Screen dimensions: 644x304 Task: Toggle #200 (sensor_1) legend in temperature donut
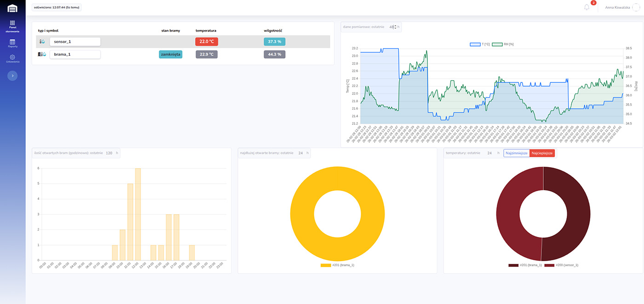pos(561,265)
